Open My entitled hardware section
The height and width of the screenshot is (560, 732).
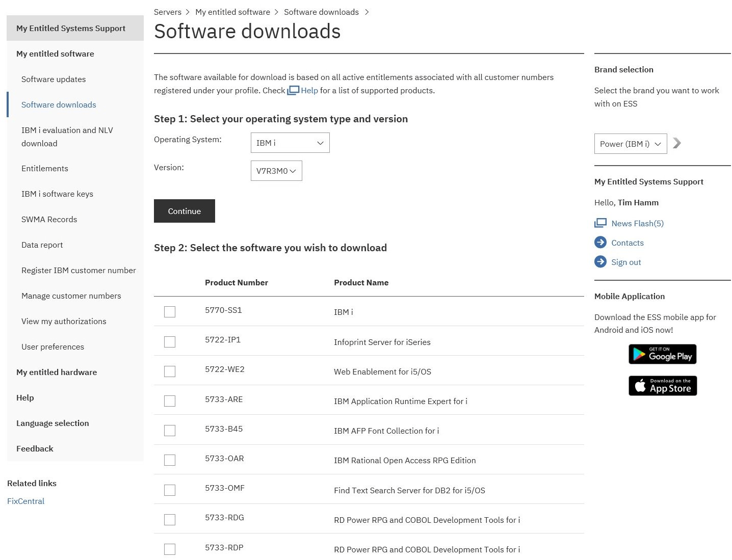click(57, 372)
